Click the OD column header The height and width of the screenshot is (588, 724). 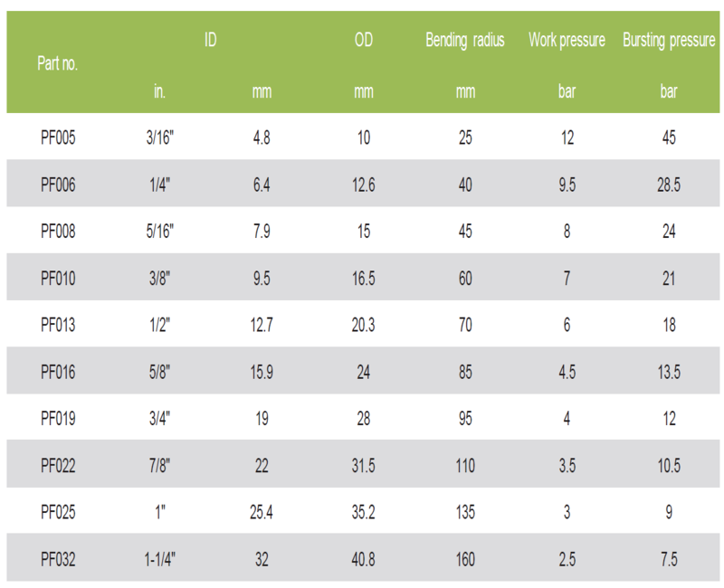coord(363,41)
